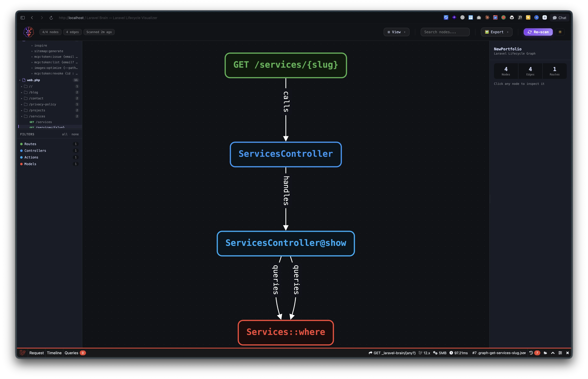Click the GET /services/{slug} graph node
The width and height of the screenshot is (588, 379).
(286, 65)
